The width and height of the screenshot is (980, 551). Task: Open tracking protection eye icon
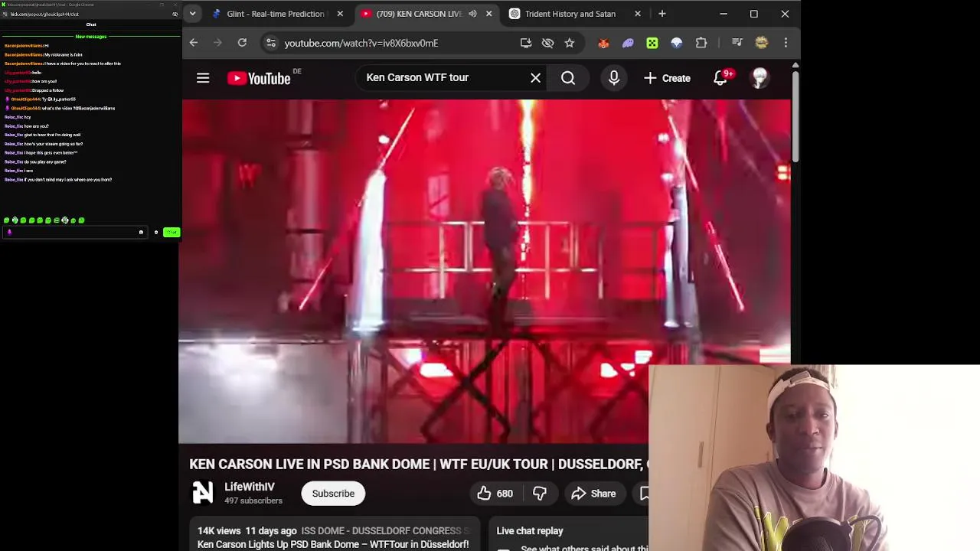click(547, 43)
